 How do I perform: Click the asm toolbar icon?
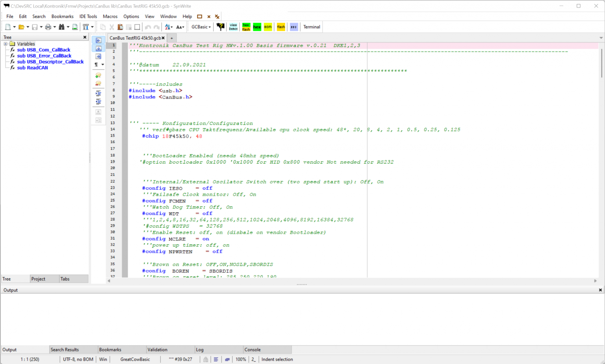coord(267,27)
